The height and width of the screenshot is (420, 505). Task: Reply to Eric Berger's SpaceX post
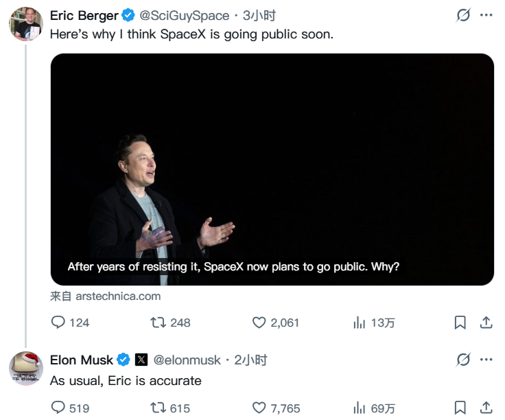(x=59, y=322)
